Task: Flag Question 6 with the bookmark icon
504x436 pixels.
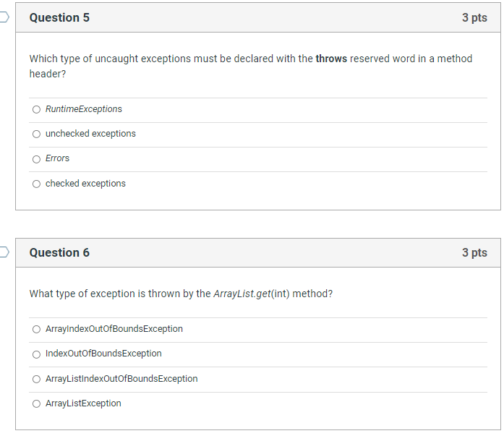Action: [x=4, y=252]
